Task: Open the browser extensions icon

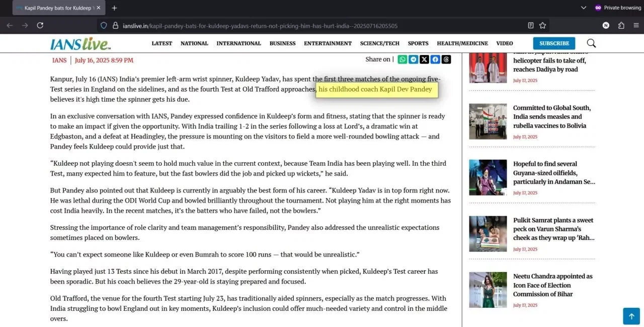Action: pyautogui.click(x=621, y=25)
